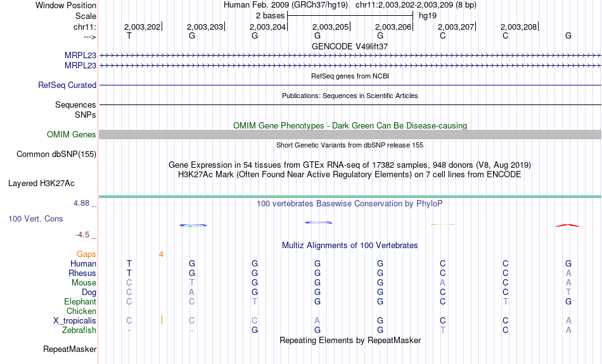This screenshot has width=602, height=364.
Task: Click the GENCODE V49lift37 track title
Action: click(x=350, y=46)
